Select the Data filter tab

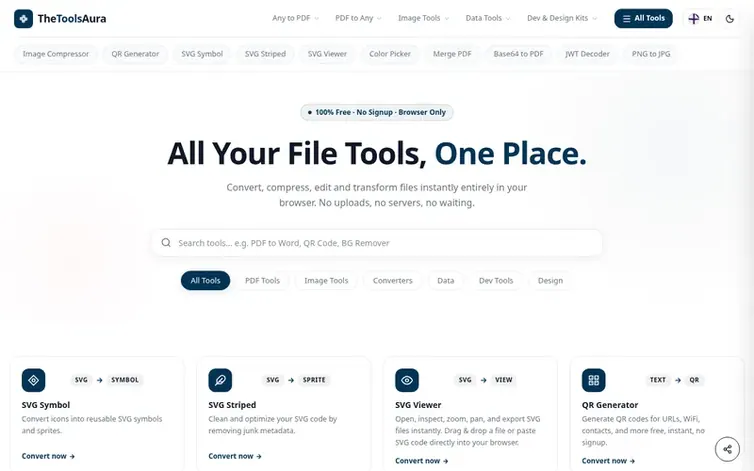pyautogui.click(x=445, y=280)
